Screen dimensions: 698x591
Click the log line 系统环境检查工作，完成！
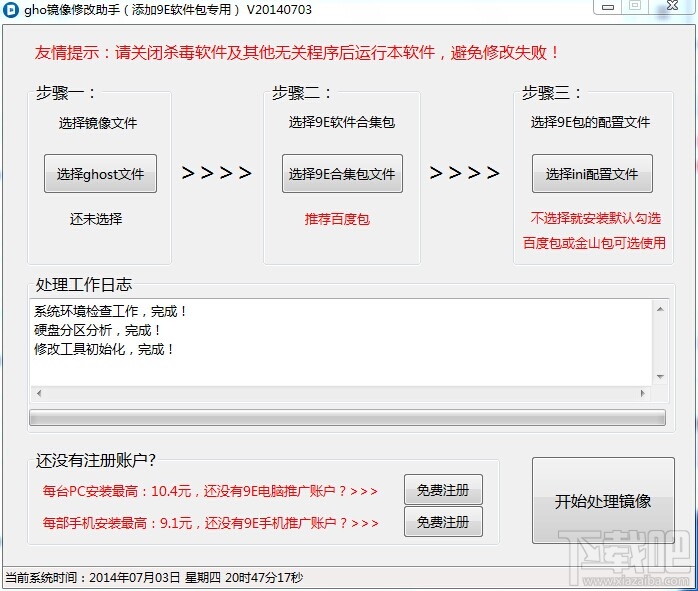tap(110, 311)
